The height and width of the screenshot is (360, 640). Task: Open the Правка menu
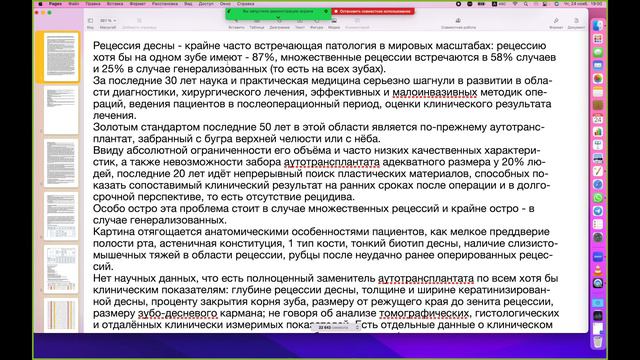pyautogui.click(x=93, y=4)
